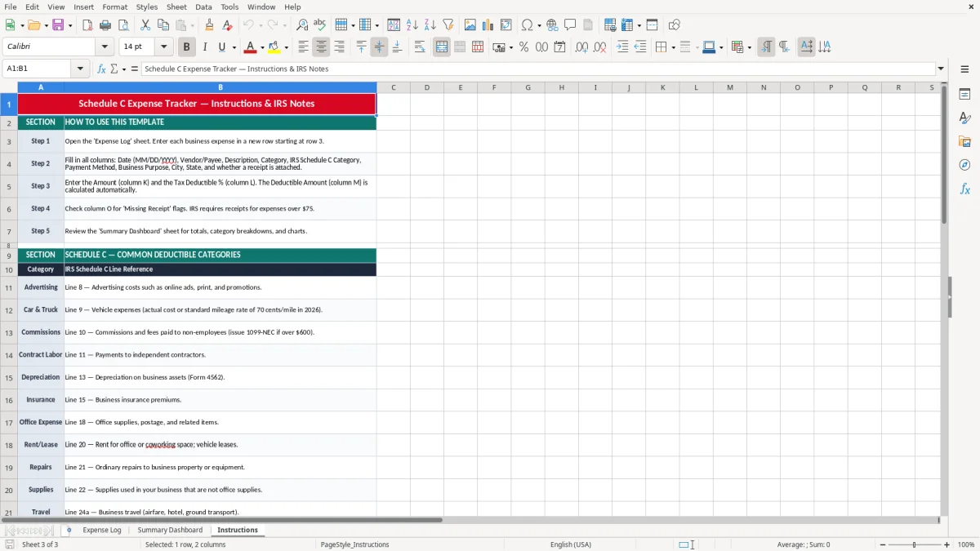Image resolution: width=980 pixels, height=551 pixels.
Task: Click the Copy icon
Action: [x=163, y=25]
